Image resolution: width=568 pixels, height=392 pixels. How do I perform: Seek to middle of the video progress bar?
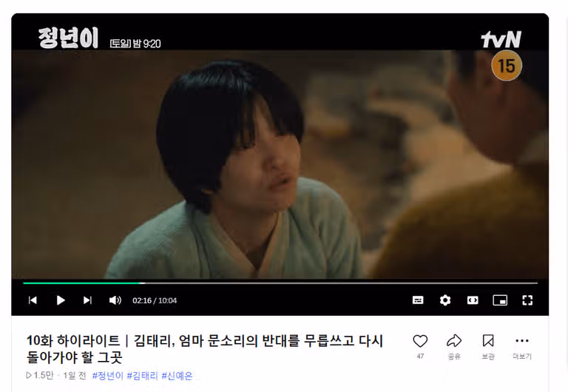pos(280,283)
